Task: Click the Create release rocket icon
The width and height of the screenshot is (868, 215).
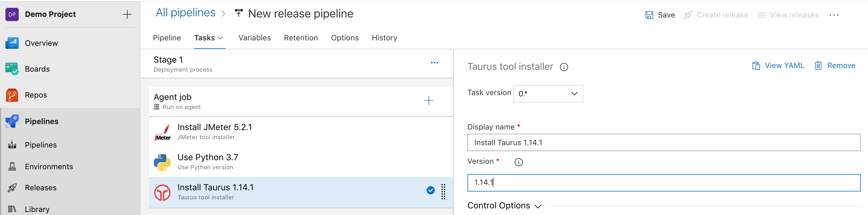Action: (x=688, y=15)
